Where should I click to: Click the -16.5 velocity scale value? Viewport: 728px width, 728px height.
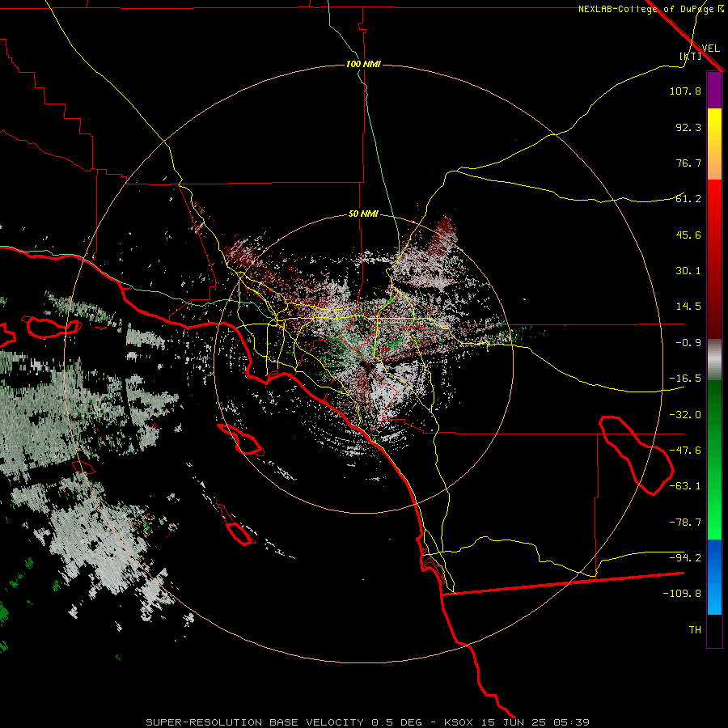coord(685,379)
